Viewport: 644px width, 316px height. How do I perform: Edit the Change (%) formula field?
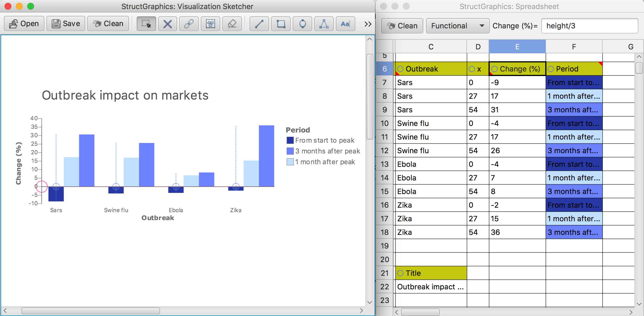pos(590,26)
